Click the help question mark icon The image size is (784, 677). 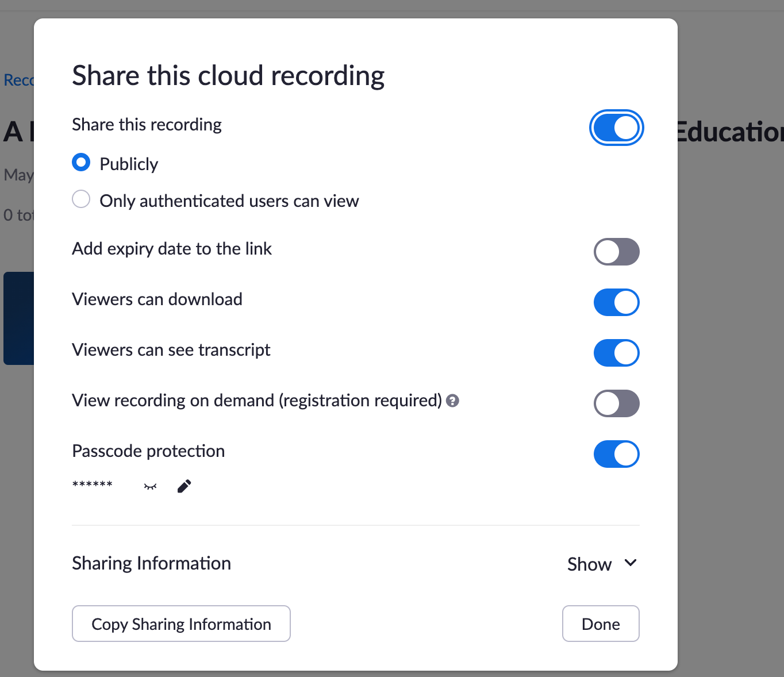pyautogui.click(x=452, y=401)
